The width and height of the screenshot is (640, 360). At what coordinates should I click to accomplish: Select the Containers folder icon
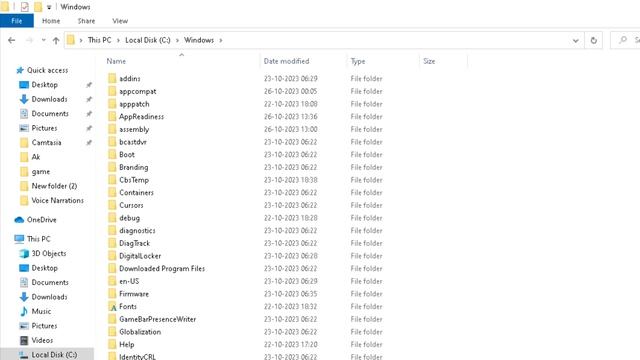pos(112,192)
